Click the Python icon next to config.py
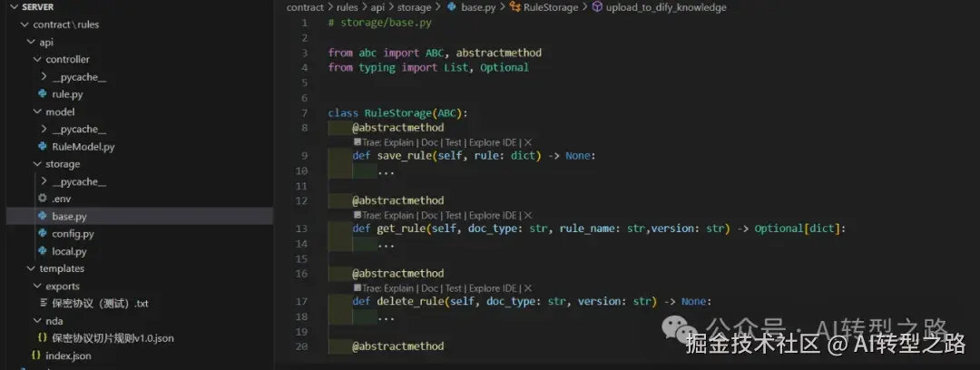 point(43,234)
